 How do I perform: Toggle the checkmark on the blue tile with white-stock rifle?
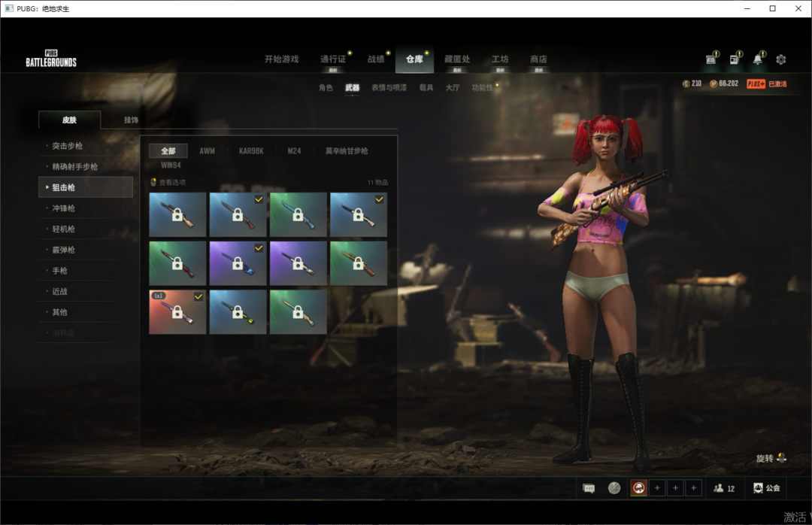point(380,199)
